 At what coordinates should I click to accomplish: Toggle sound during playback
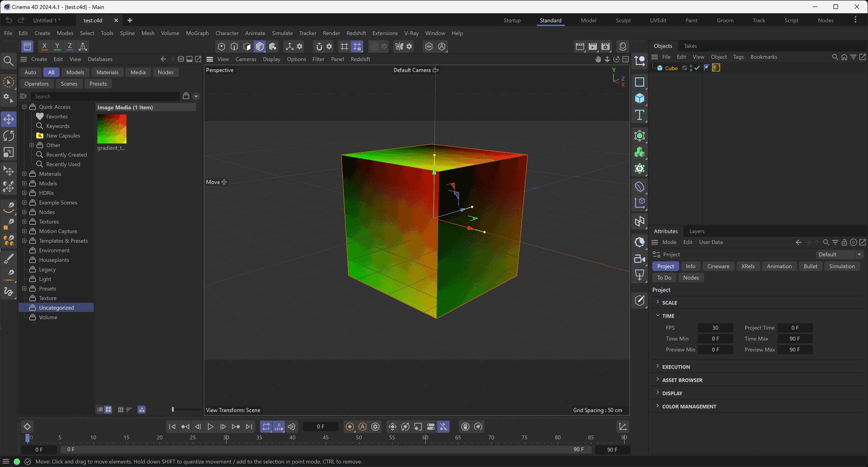292,427
